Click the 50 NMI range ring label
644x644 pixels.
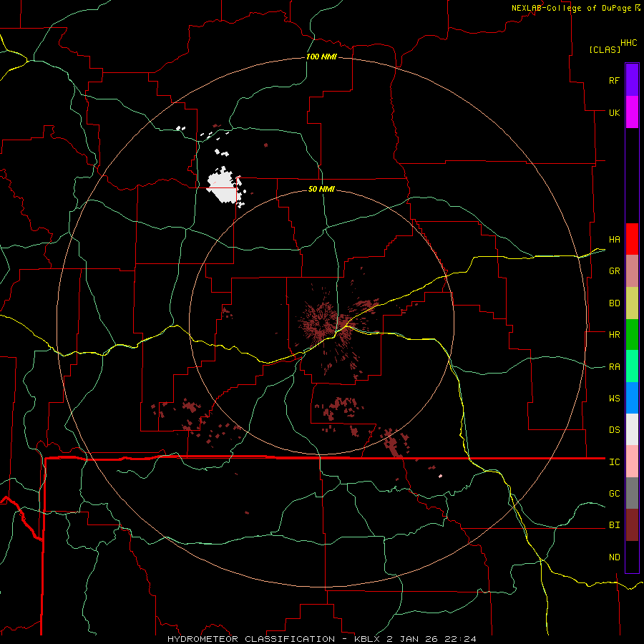(x=321, y=189)
